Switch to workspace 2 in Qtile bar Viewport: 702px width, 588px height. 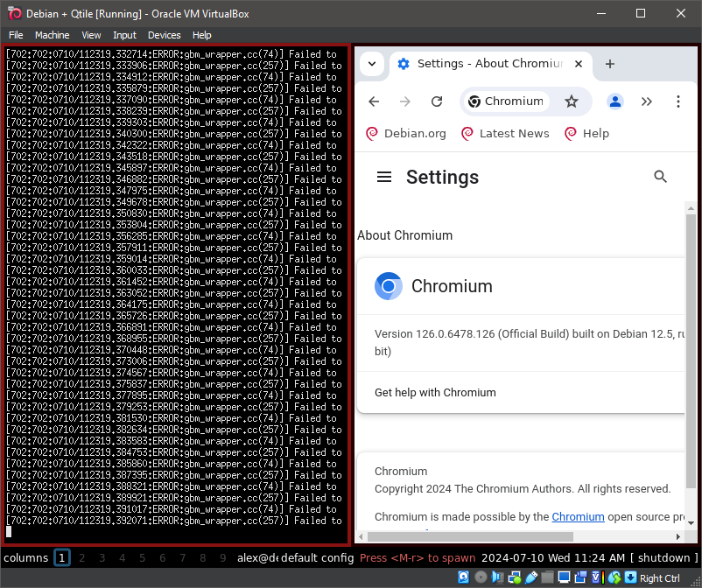[x=82, y=557]
